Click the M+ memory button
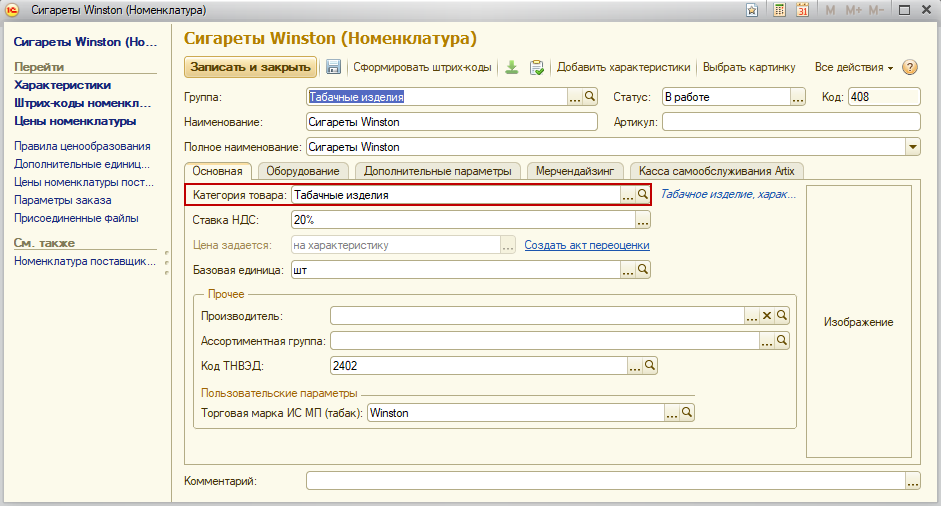This screenshot has width=941, height=506. click(x=853, y=10)
